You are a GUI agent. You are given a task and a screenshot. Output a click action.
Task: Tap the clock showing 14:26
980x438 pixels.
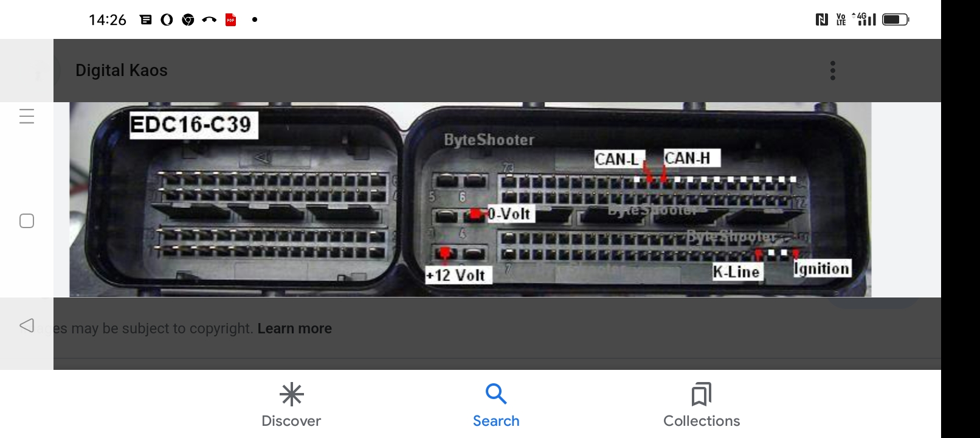tap(108, 20)
